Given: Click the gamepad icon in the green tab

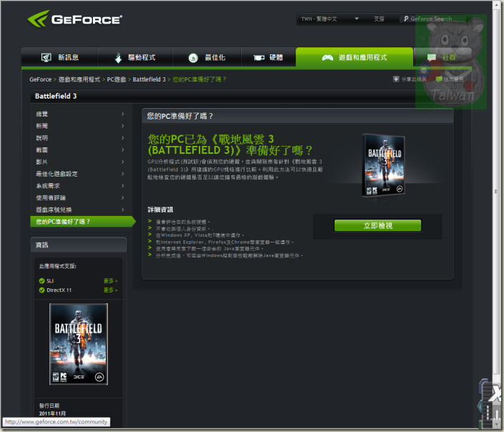Looking at the screenshot, I should pyautogui.click(x=327, y=58).
